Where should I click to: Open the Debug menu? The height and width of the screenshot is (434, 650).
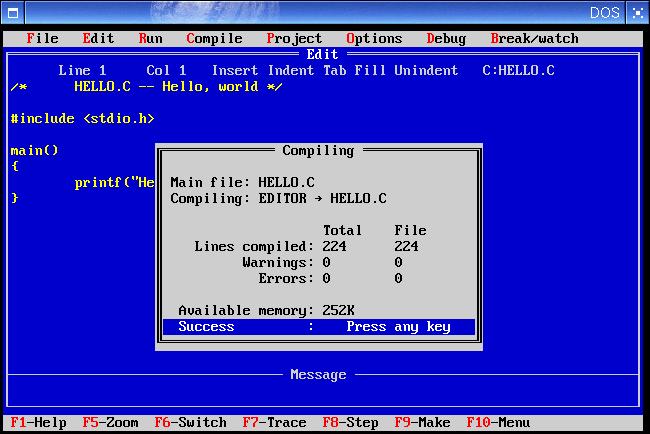[x=446, y=39]
